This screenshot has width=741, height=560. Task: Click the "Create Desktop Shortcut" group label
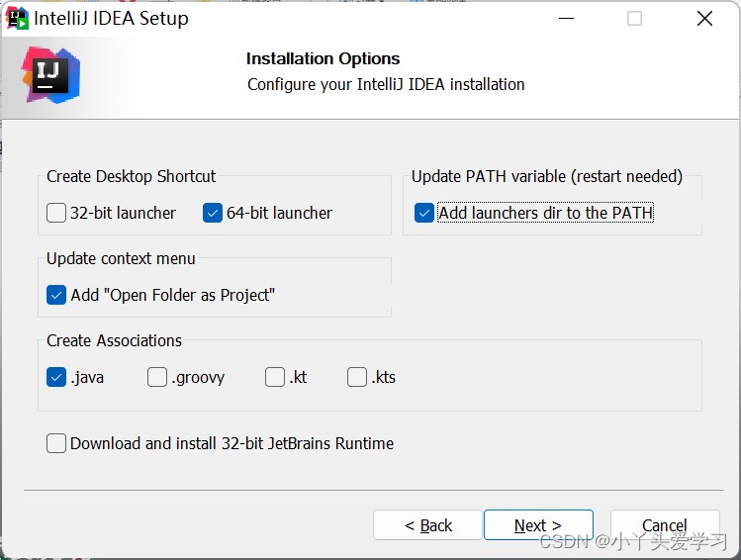click(x=131, y=176)
